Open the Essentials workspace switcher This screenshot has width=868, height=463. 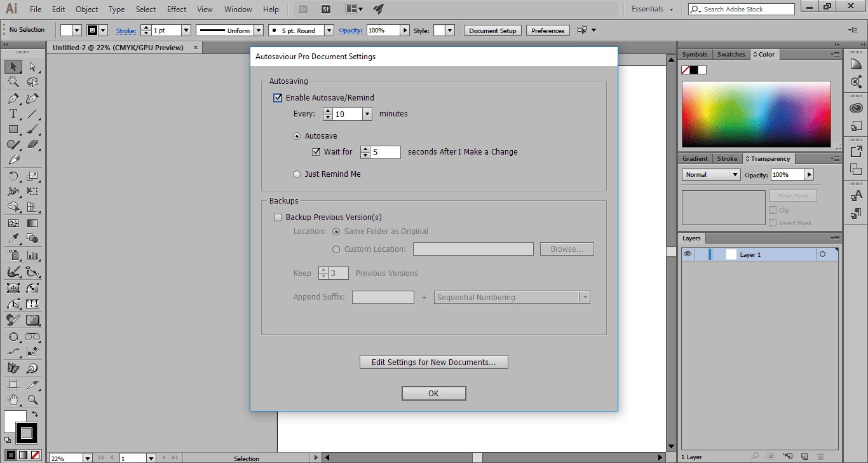[651, 9]
